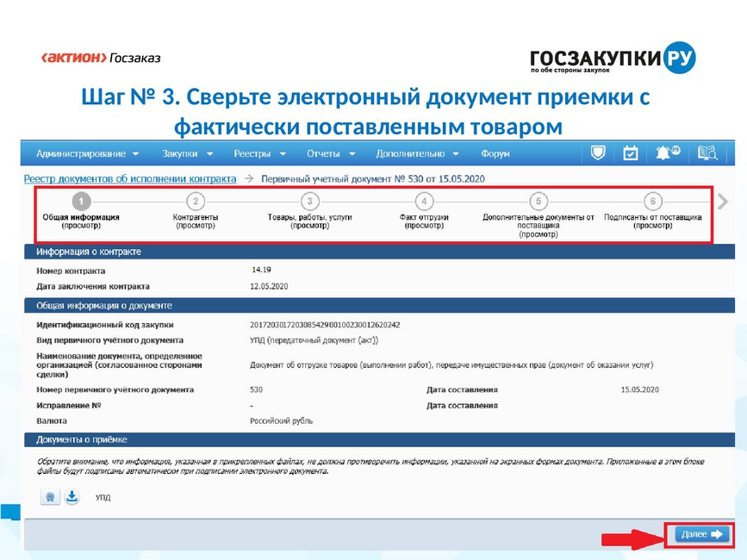Expand the Администрирование menu
747x560 pixels.
[x=87, y=154]
